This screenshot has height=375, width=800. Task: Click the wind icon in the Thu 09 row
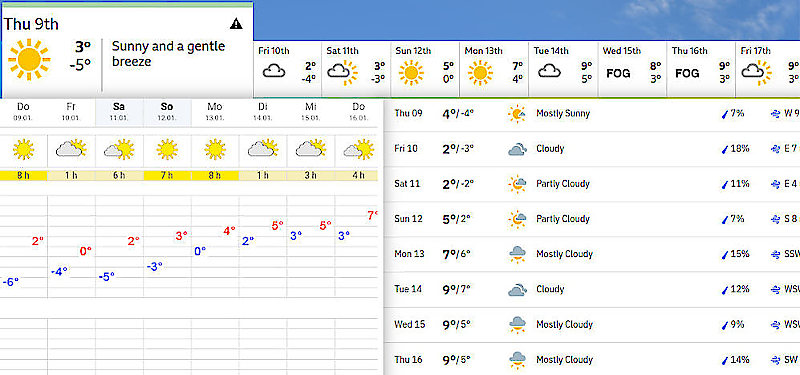pyautogui.click(x=775, y=114)
